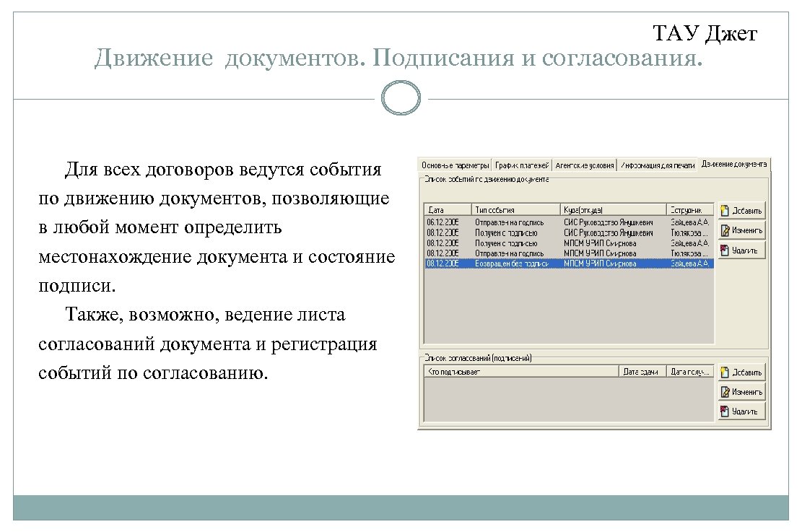Click the Кто подписывает column header
Image resolution: width=802 pixels, height=532 pixels.
pos(522,372)
